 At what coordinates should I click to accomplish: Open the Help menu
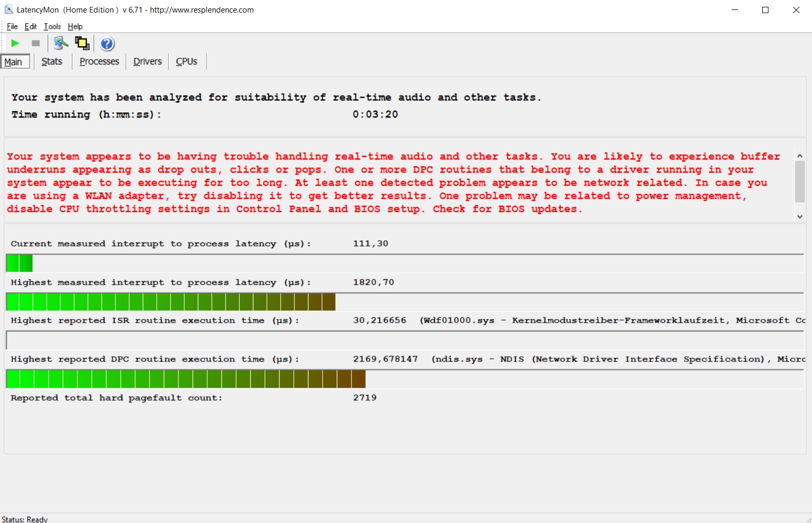[x=75, y=26]
